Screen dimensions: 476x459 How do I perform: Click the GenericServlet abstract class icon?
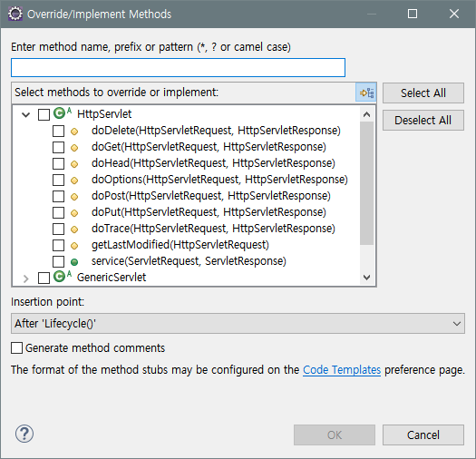(x=63, y=277)
